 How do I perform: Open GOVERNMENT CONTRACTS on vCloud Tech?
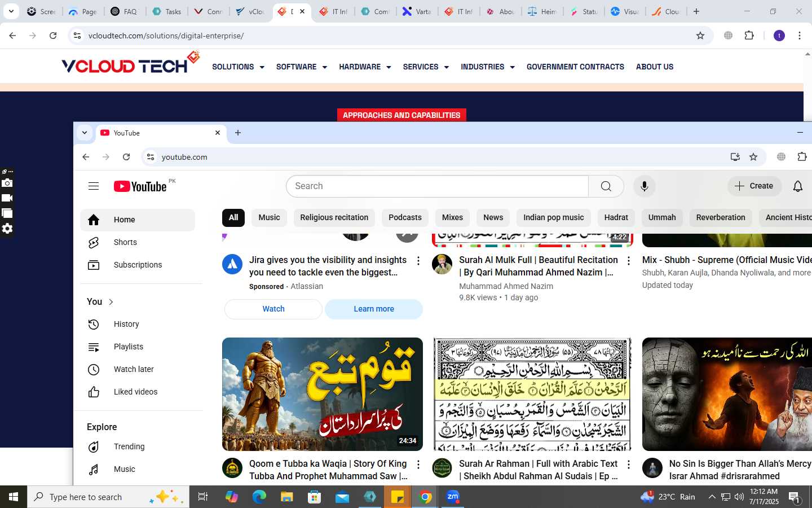575,67
